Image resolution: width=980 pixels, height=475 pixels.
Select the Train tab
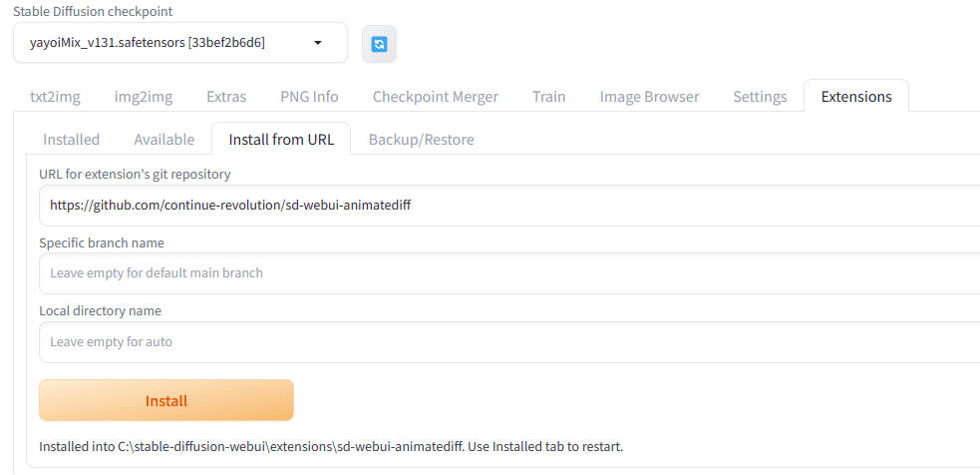(548, 97)
